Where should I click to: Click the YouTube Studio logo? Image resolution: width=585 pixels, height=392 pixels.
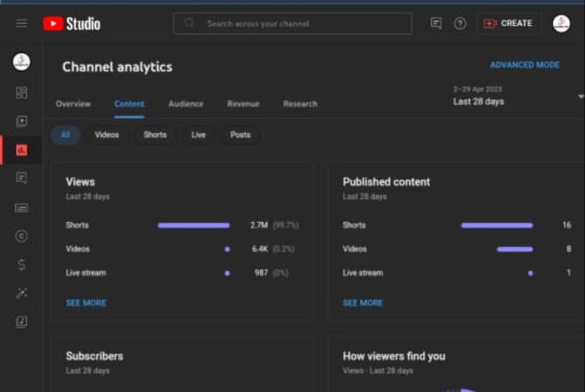71,23
